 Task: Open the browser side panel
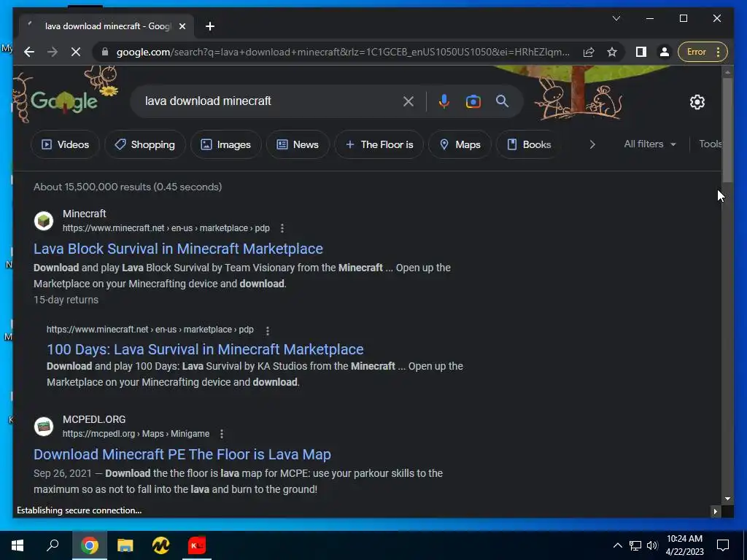[641, 52]
